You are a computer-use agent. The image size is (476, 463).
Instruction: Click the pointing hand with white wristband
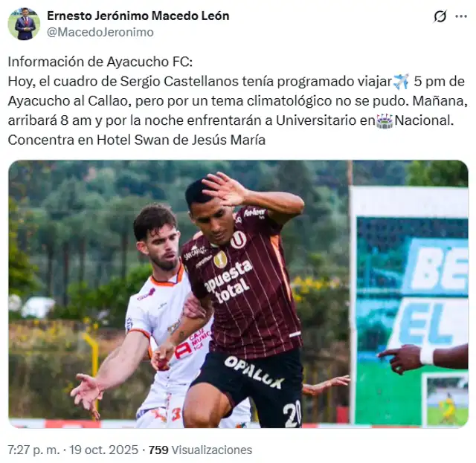point(422,359)
